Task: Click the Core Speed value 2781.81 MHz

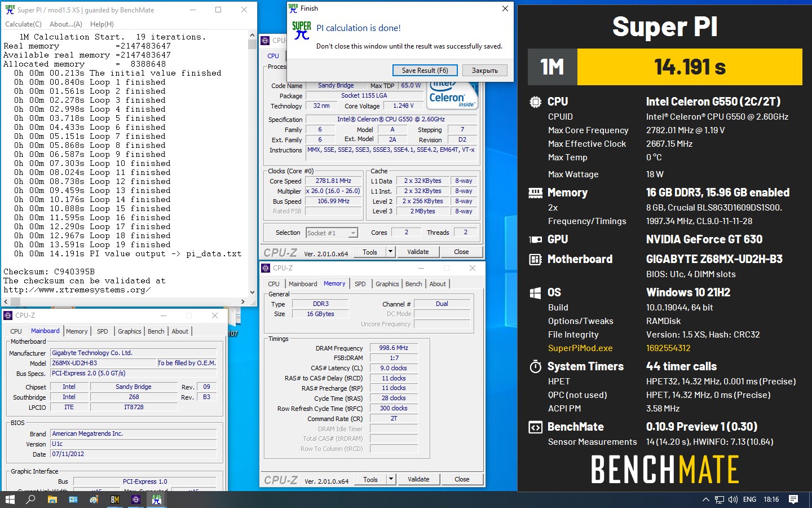Action: pyautogui.click(x=333, y=181)
